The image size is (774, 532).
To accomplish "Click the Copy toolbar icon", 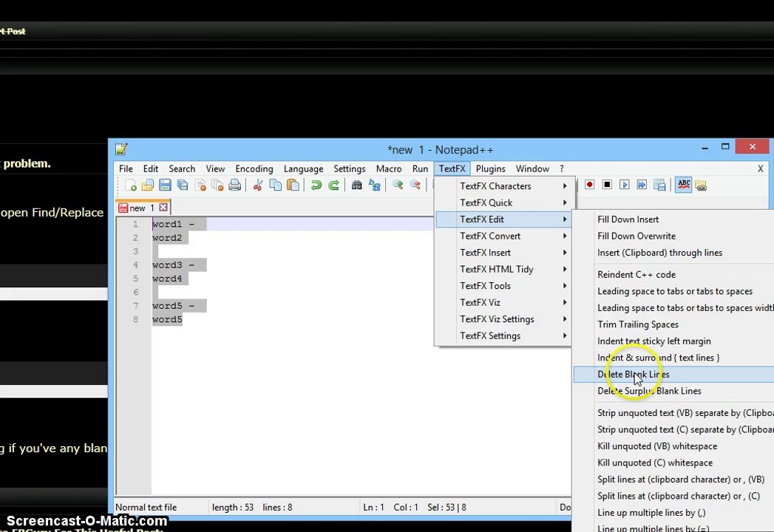I will click(x=276, y=185).
